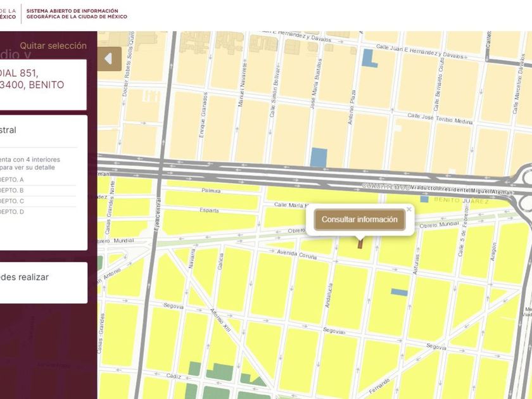The image size is (532, 399).
Task: Select the DEPTO. B interior row
Action: tap(37, 191)
